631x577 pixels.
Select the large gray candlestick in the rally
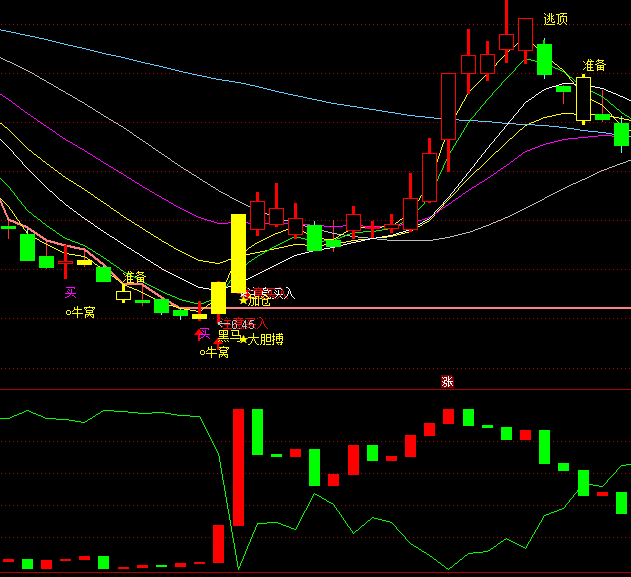(448, 106)
